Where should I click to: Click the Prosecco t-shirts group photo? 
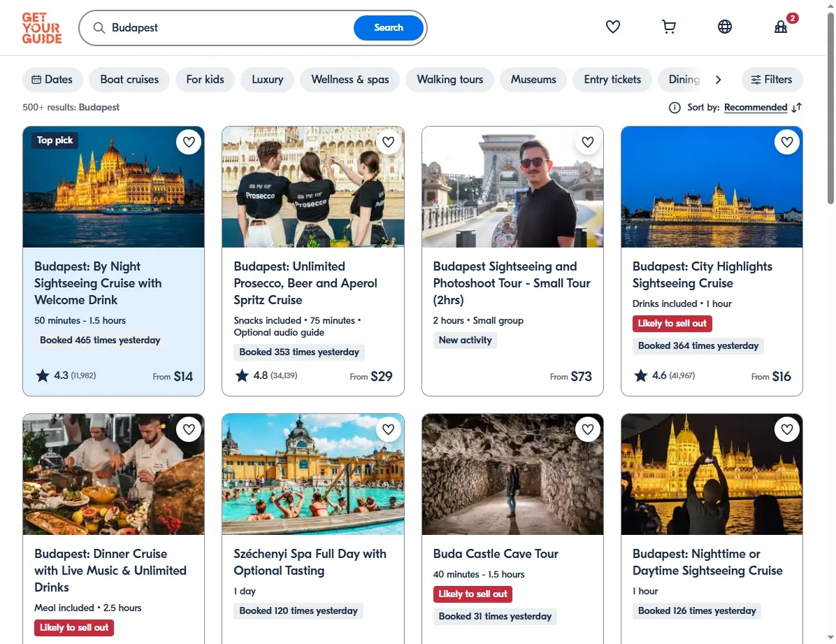(313, 187)
